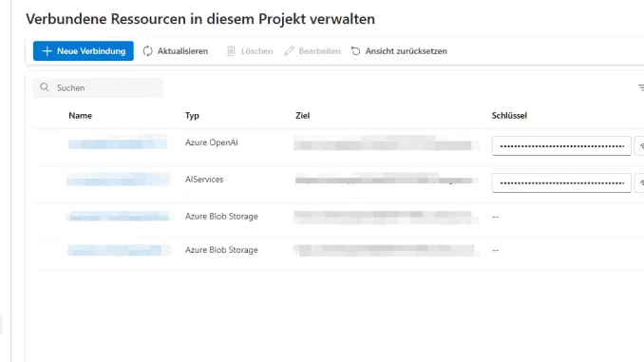
Task: Sort by the Ziel column header
Action: point(303,116)
